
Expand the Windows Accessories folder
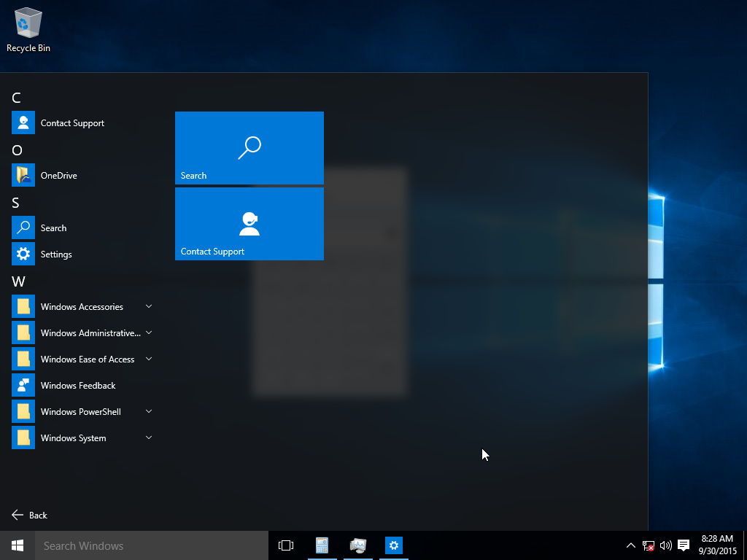(82, 306)
